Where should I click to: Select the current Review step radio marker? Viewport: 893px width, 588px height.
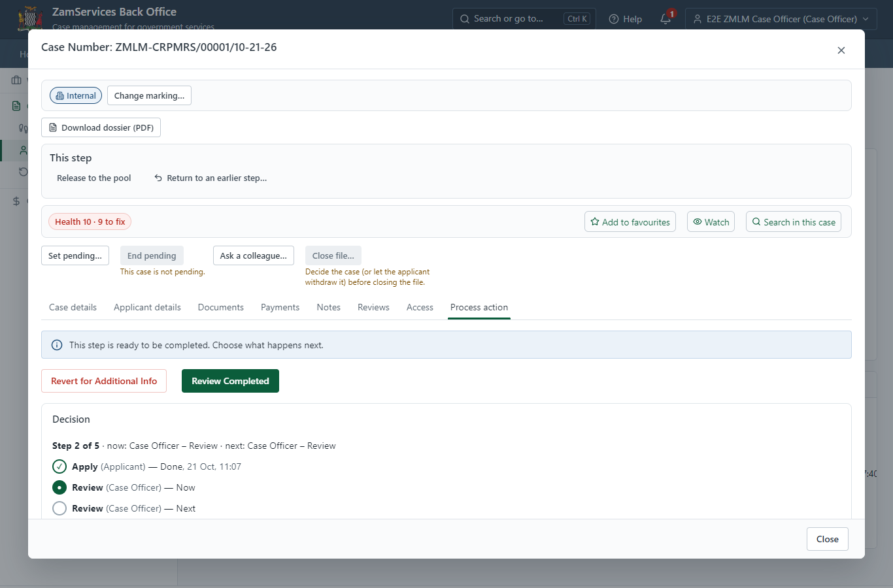pos(59,487)
